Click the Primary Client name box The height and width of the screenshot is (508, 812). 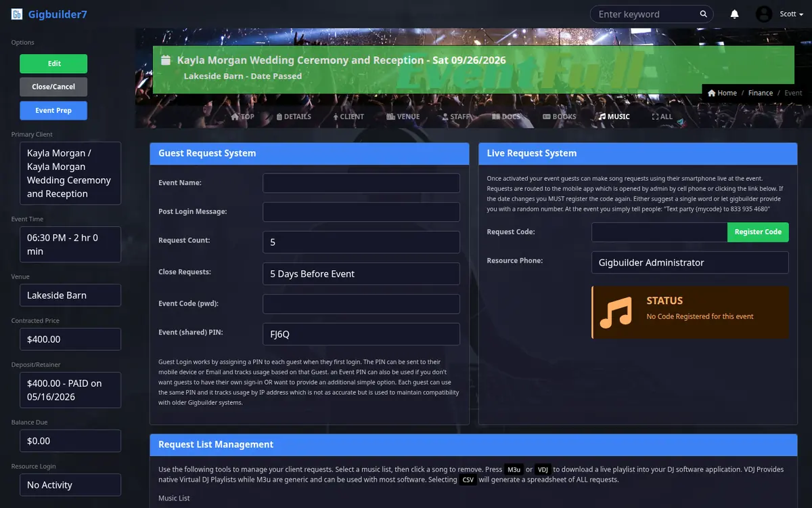(70, 173)
